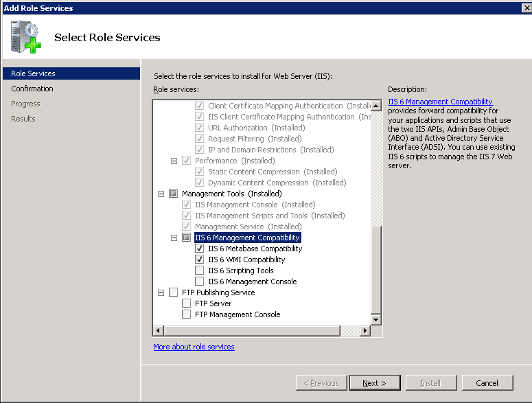The width and height of the screenshot is (532, 403).
Task: Click the Add Role Services wizard icon
Action: click(26, 36)
